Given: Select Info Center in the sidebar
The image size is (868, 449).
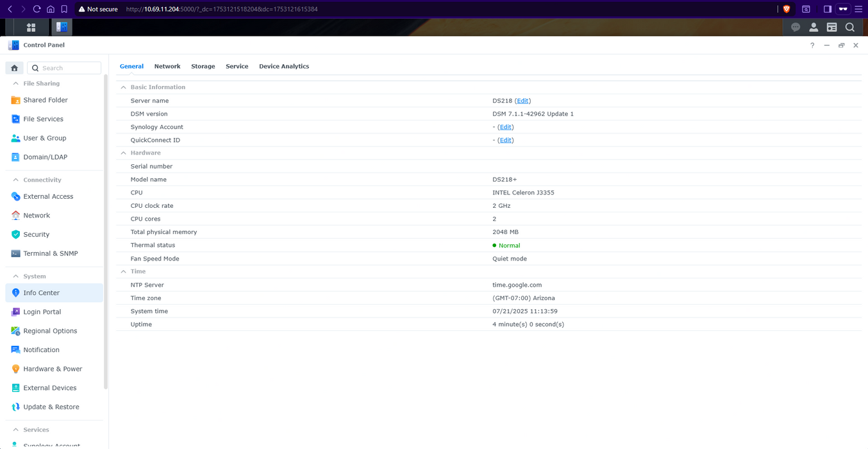Looking at the screenshot, I should pyautogui.click(x=54, y=292).
